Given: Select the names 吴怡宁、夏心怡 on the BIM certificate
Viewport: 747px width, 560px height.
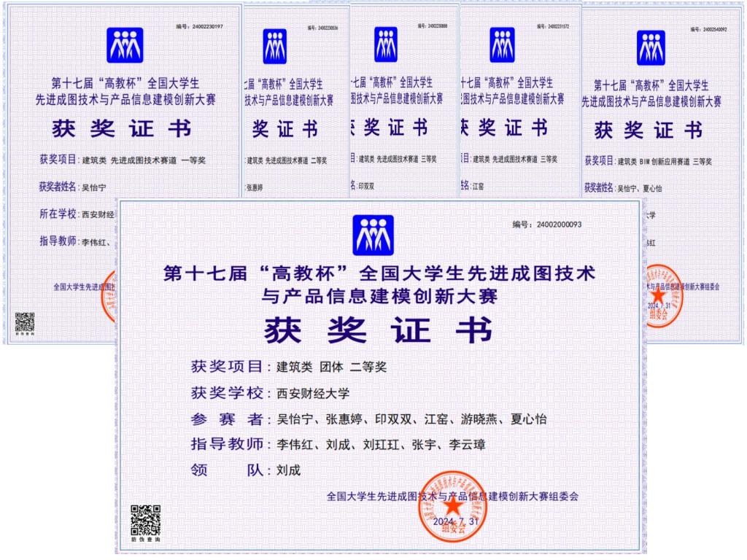Looking at the screenshot, I should pos(640,189).
